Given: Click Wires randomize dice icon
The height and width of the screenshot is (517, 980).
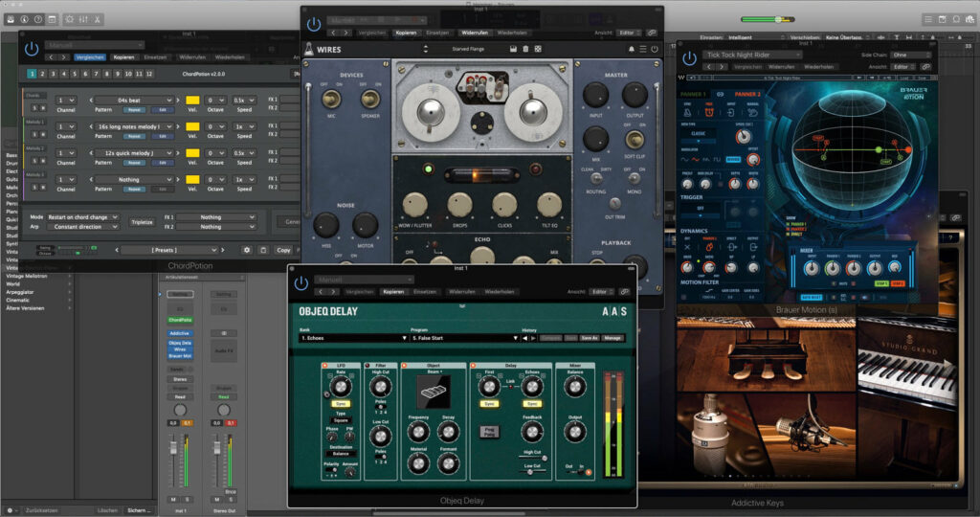Looking at the screenshot, I should point(538,49).
